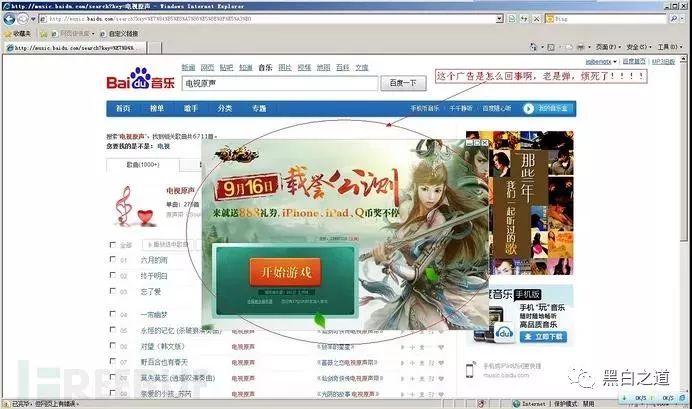Open the 工具(O) menu
Screen dimensions: 692x409
click(x=669, y=47)
